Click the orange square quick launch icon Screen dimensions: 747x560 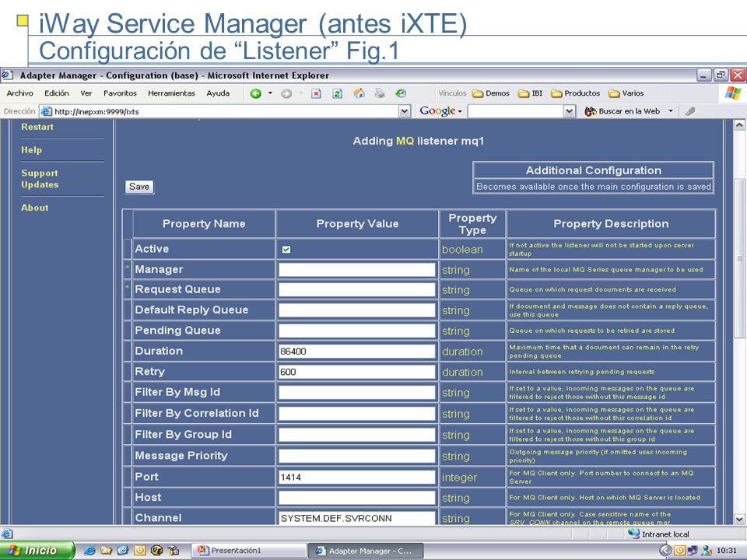coord(139,551)
